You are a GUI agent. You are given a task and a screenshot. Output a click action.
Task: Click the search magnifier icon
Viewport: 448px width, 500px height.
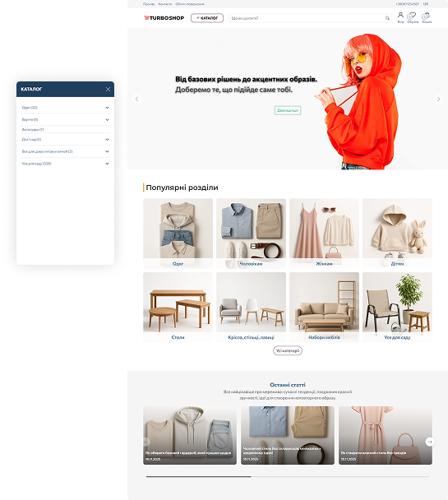387,18
